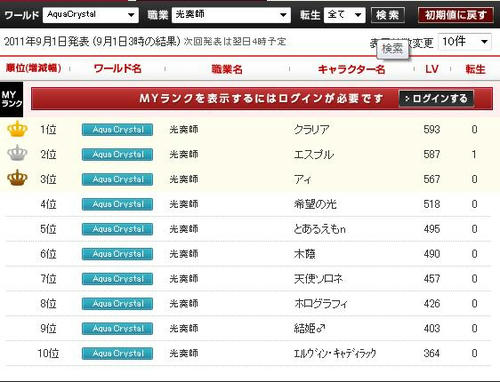Click the ログインする login button
The image size is (500, 382).
[436, 99]
